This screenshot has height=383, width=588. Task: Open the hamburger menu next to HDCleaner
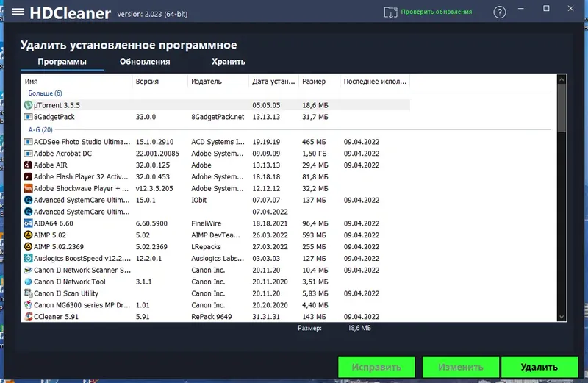(18, 12)
